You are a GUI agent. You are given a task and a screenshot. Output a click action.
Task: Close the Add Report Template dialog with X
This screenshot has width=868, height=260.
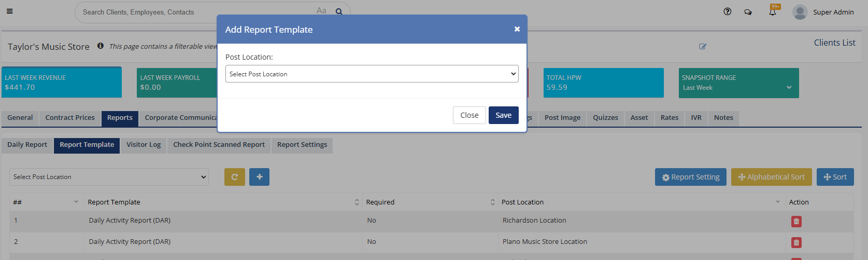517,29
